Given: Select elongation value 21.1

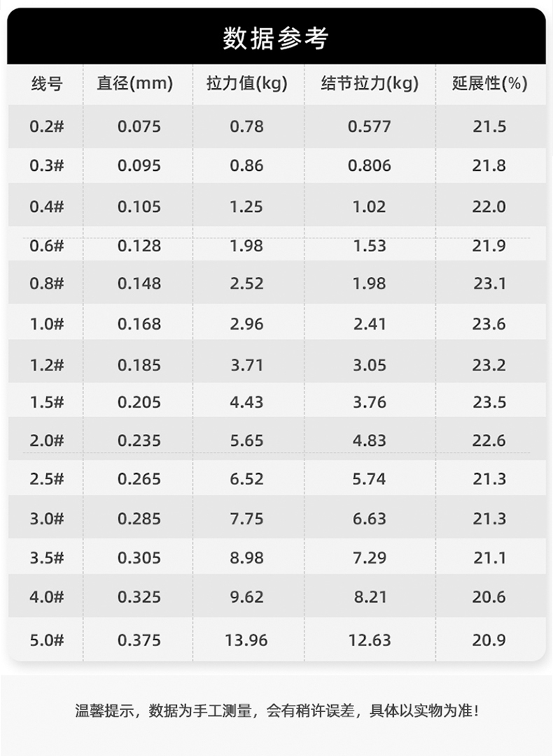Looking at the screenshot, I should point(489,557).
